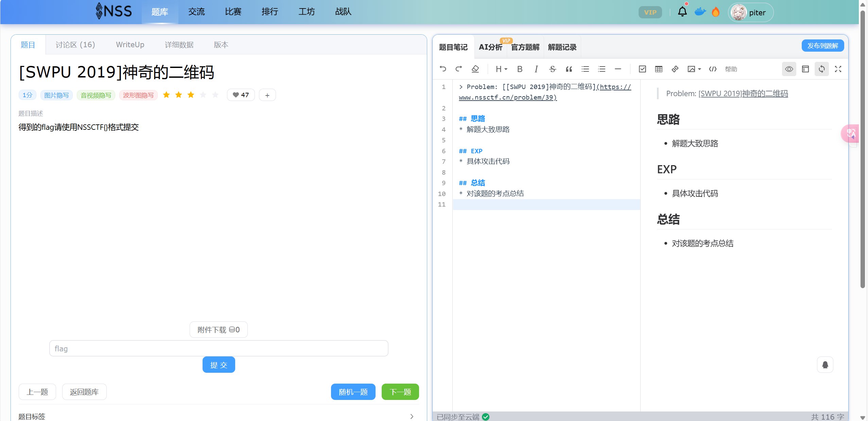The width and height of the screenshot is (868, 421).
Task: Go to 下一题 green button
Action: [400, 392]
